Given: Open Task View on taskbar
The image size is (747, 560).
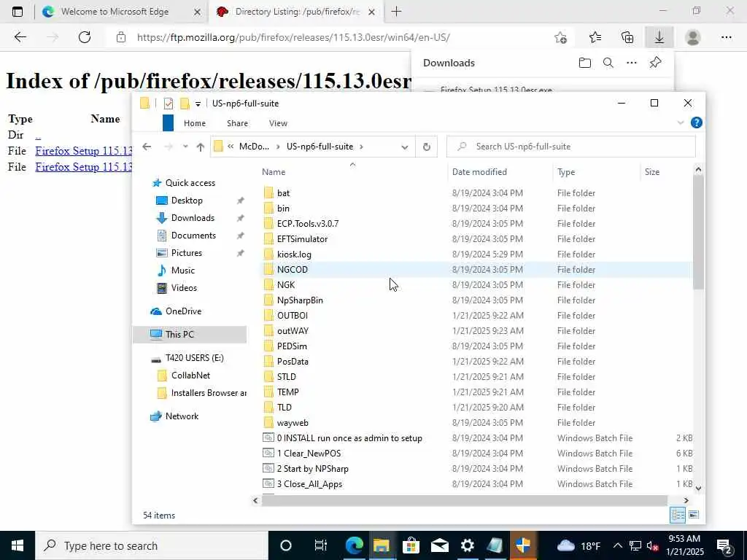Looking at the screenshot, I should 321,545.
